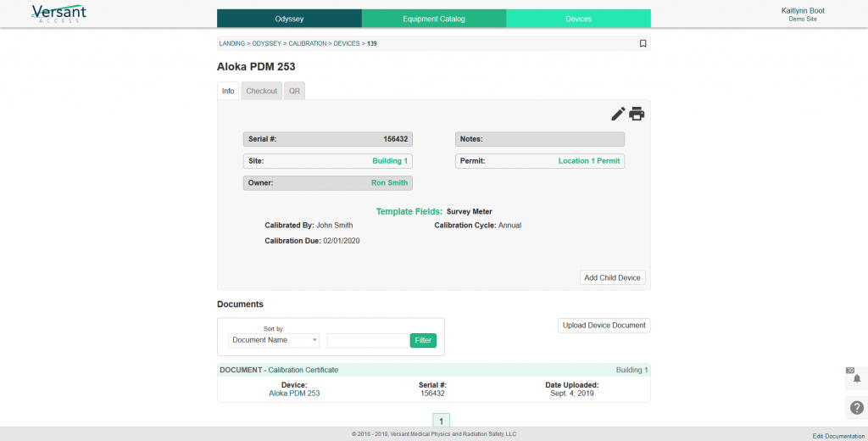Click the printer icon
The height and width of the screenshot is (441, 868).
(x=637, y=114)
